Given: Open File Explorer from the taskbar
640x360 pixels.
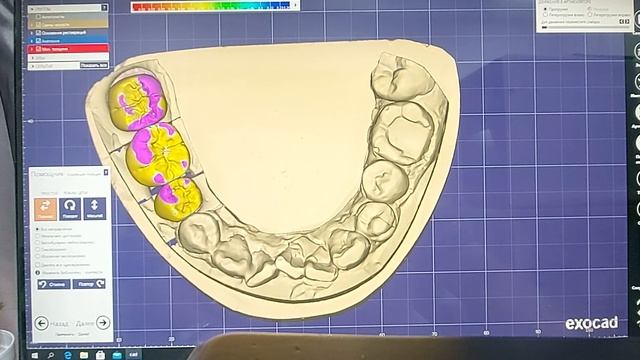Looking at the screenshot, I should click(84, 355).
